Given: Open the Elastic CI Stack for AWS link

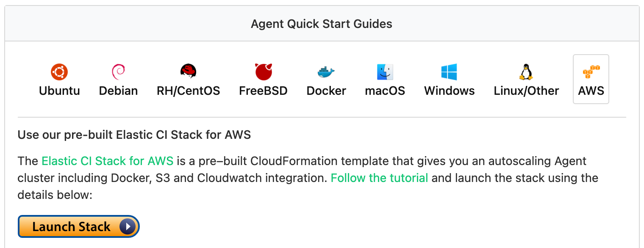Looking at the screenshot, I should tap(107, 161).
